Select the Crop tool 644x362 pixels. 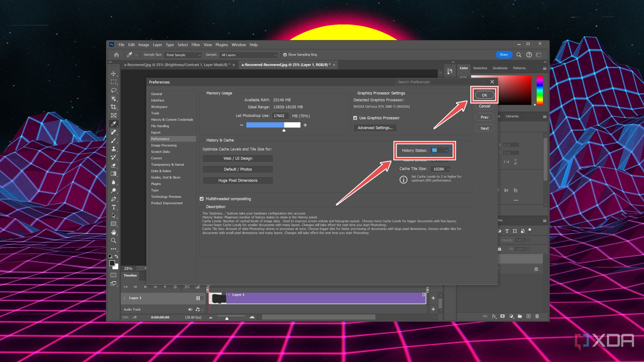[x=114, y=107]
